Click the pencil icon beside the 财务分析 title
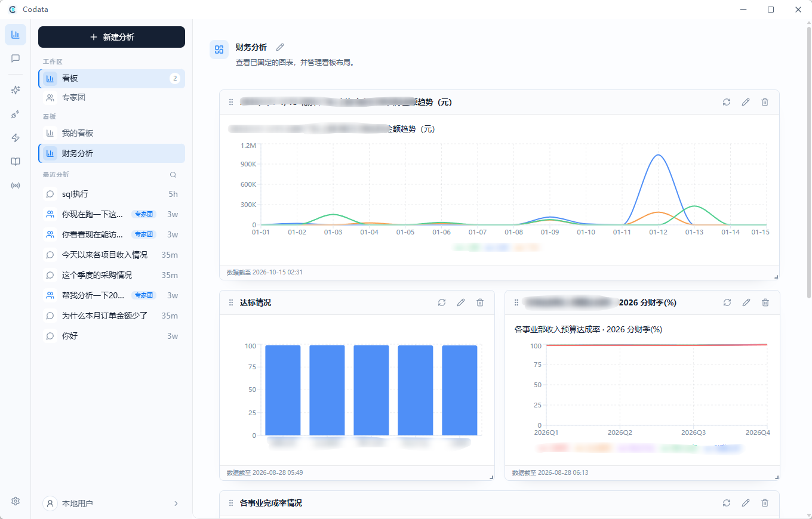The image size is (812, 519). (280, 47)
